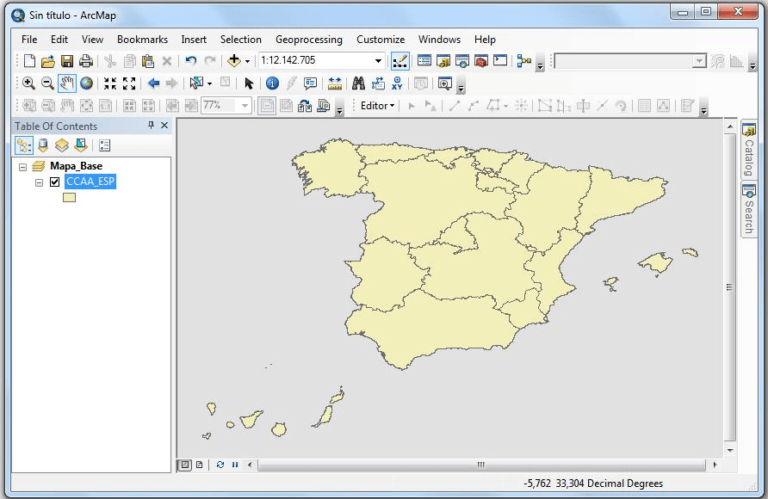Open the Selection menu

pos(240,39)
